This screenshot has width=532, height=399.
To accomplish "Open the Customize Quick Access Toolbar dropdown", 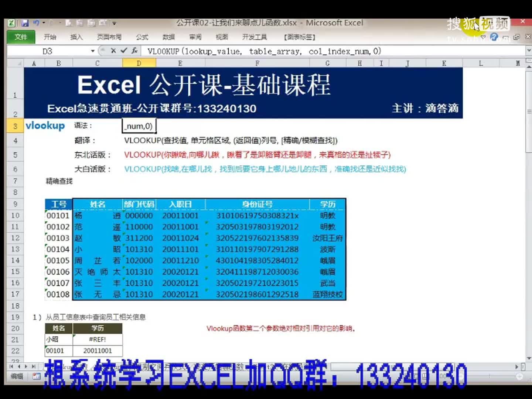I will pyautogui.click(x=114, y=23).
